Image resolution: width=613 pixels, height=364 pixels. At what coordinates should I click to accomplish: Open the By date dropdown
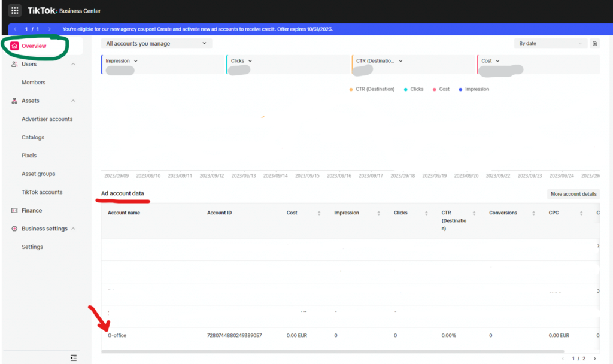click(x=551, y=43)
